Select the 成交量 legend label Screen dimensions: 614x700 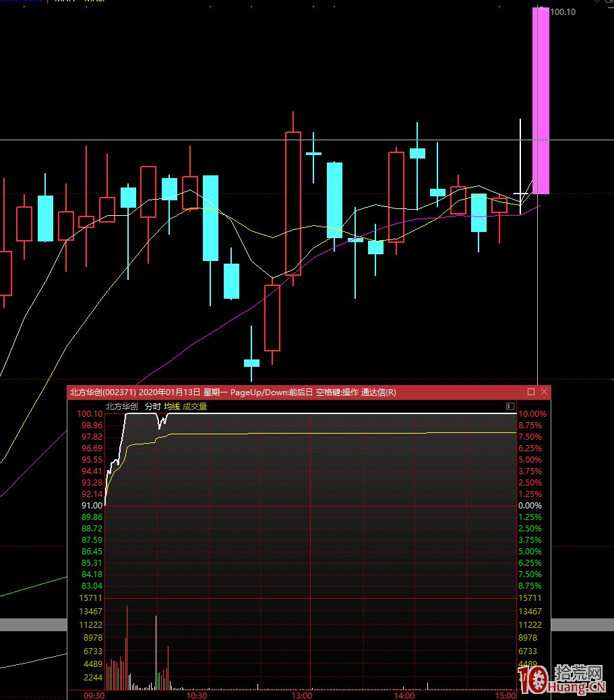point(195,406)
